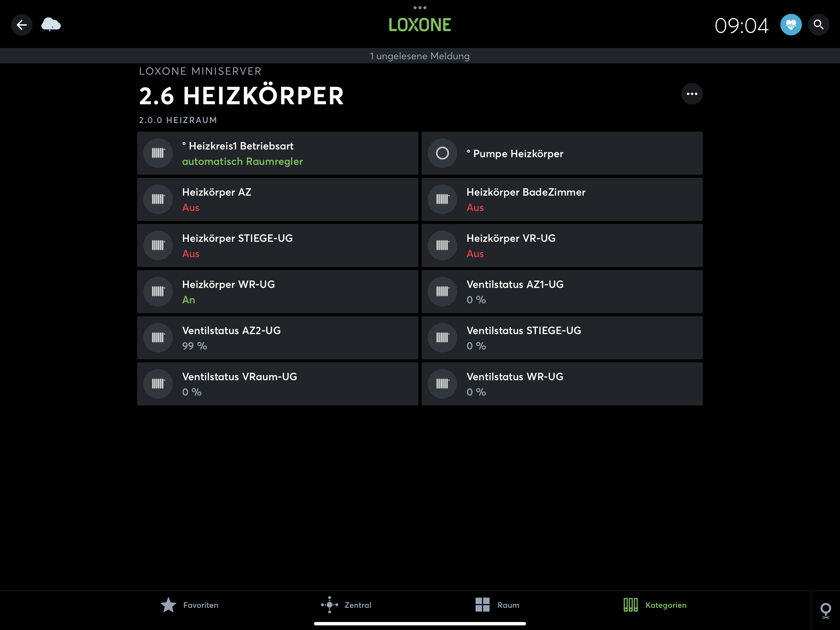This screenshot has width=840, height=630.
Task: Click radiator icon of Heizkörper WR-UG
Action: point(158,291)
